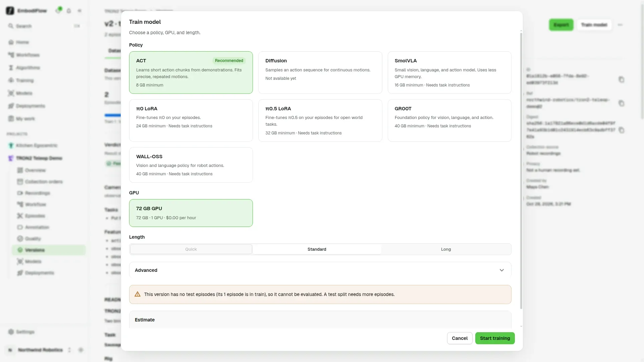This screenshot has height=362, width=644.
Task: Click the EmbodiFlow logo in the sidebar
Action: [x=10, y=11]
